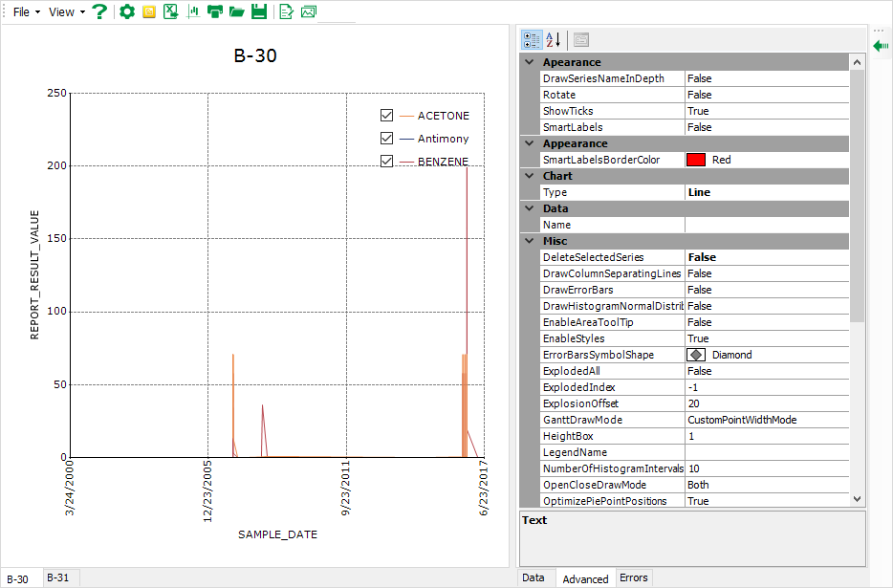Click the bar chart icon in toolbar
This screenshot has width=893, height=588.
point(194,12)
